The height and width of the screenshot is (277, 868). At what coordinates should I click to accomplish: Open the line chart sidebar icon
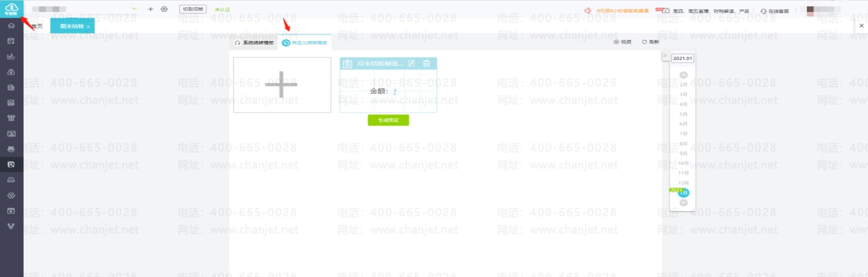pos(11,57)
